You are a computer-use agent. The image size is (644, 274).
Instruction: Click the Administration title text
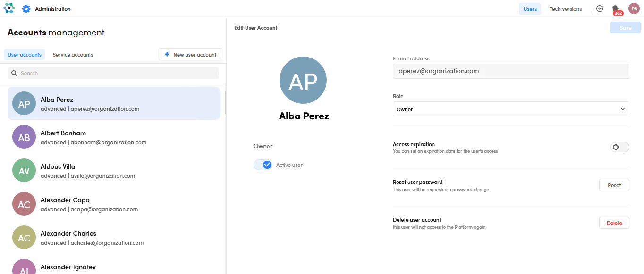(53, 9)
